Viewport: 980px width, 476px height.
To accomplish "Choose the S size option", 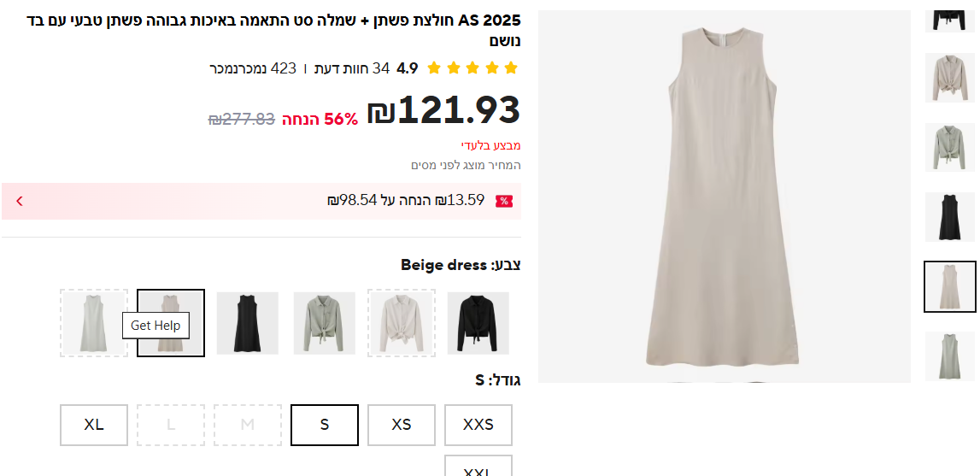I will point(325,425).
